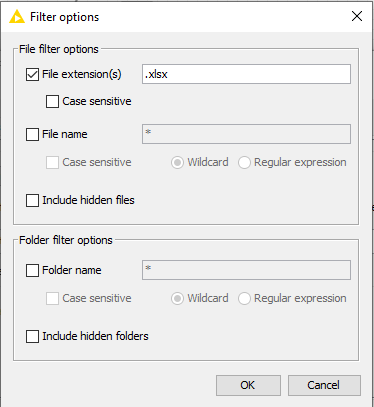Enable the Folder name filter checkbox
The image size is (374, 407).
pyautogui.click(x=32, y=270)
